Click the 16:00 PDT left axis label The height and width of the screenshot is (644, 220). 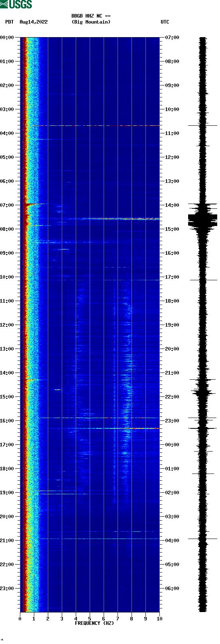click(7, 421)
